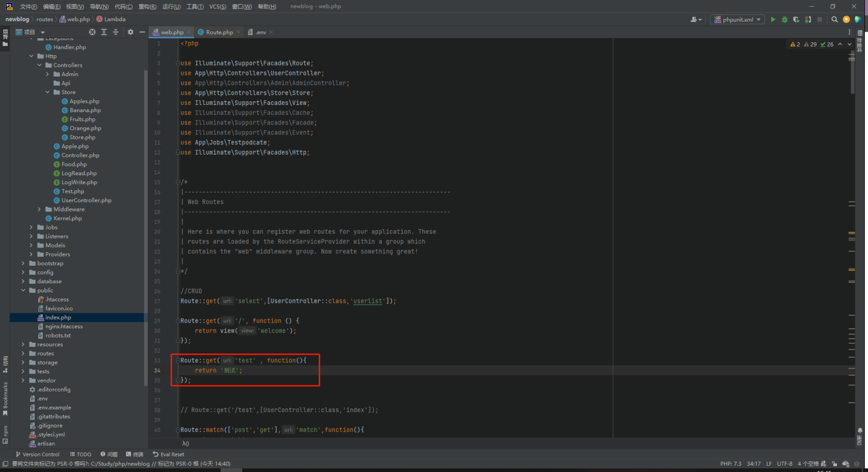Open the 导航(N) menu
The image size is (868, 472).
tap(99, 7)
